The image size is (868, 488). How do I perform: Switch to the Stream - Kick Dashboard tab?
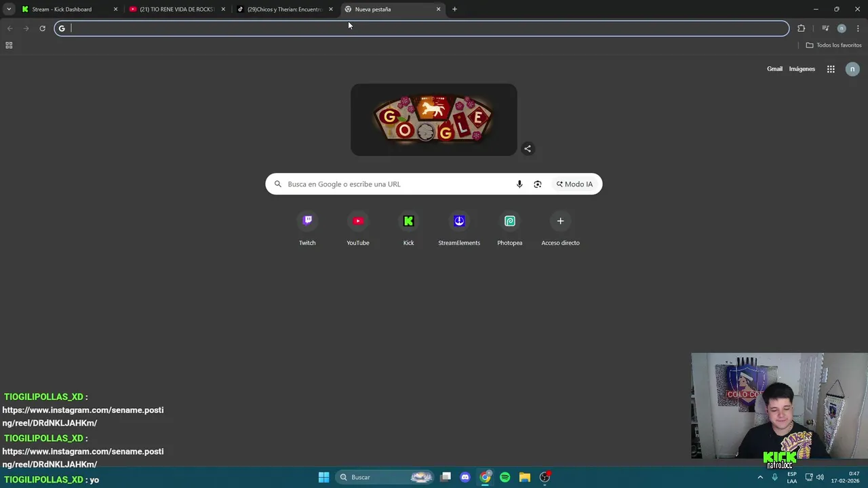click(x=70, y=9)
